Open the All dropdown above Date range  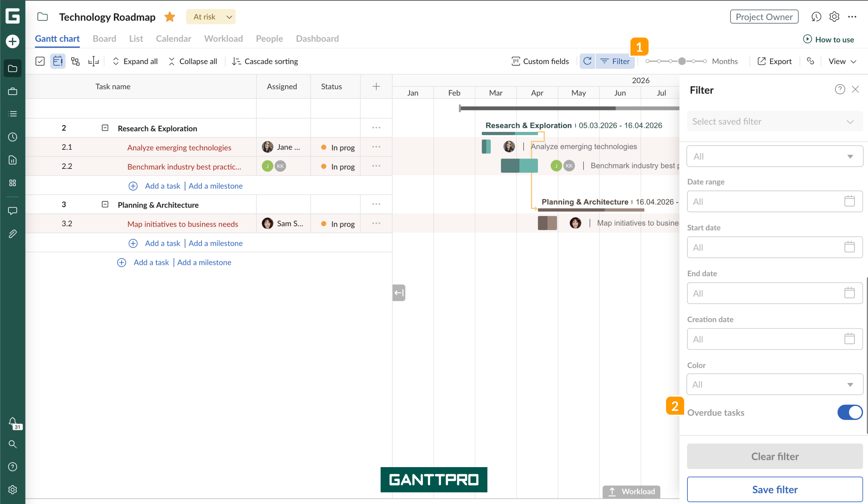pyautogui.click(x=774, y=156)
